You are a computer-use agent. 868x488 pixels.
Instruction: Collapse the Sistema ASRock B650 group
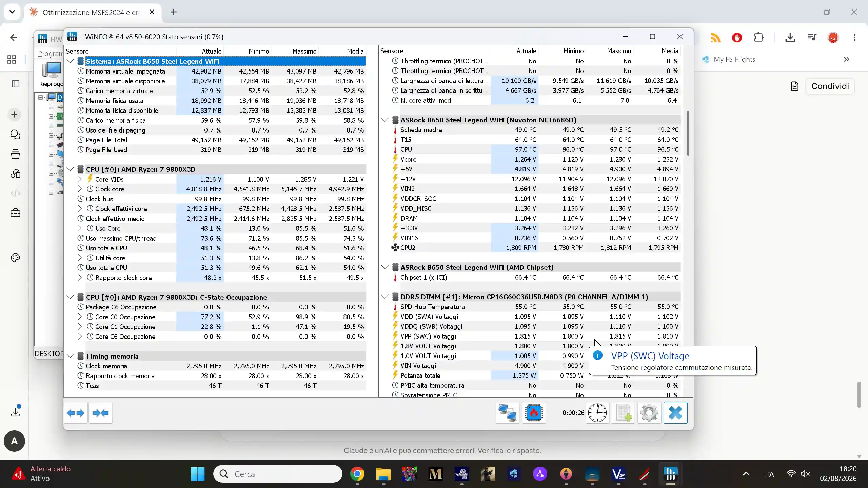tap(71, 61)
